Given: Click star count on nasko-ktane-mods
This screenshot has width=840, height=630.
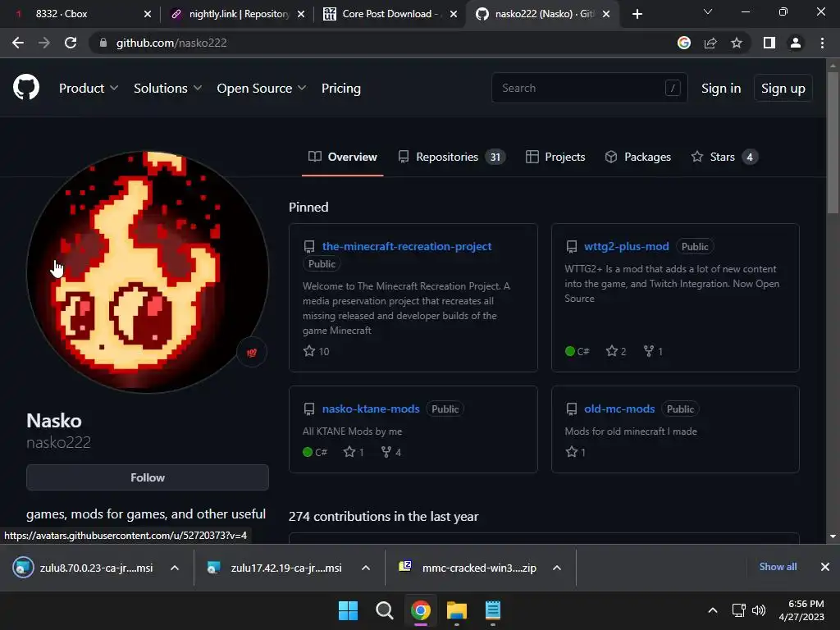Looking at the screenshot, I should (354, 452).
